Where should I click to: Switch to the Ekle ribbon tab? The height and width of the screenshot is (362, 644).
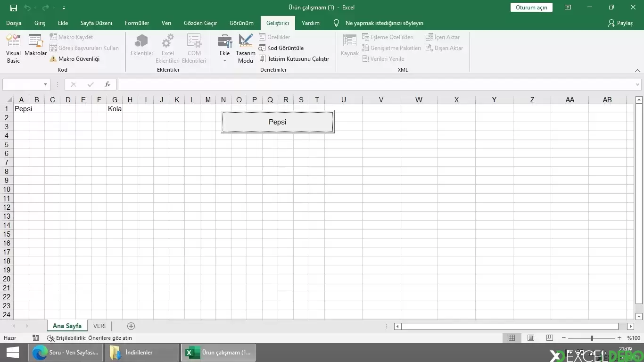pyautogui.click(x=63, y=23)
